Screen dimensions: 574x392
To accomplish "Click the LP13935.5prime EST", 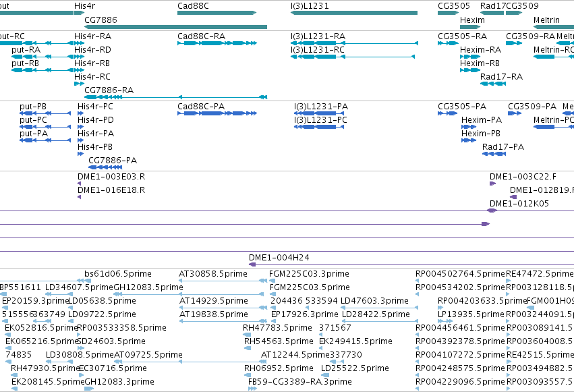I will (446, 321).
